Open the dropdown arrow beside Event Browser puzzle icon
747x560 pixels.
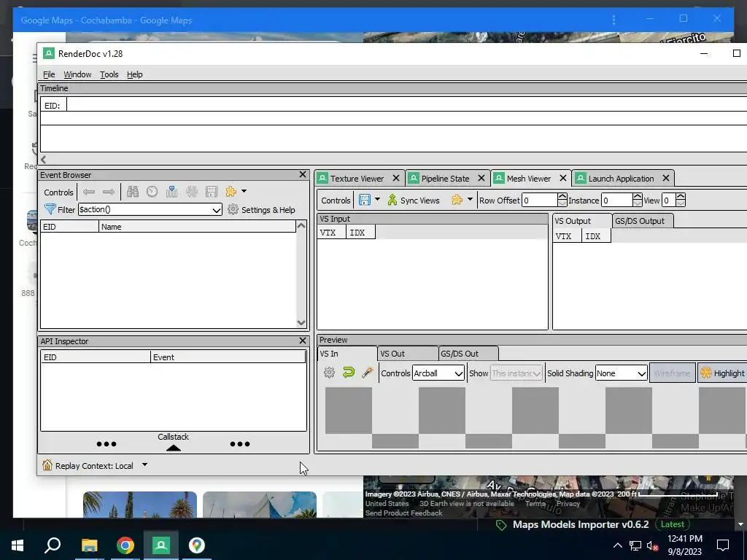[x=244, y=192]
